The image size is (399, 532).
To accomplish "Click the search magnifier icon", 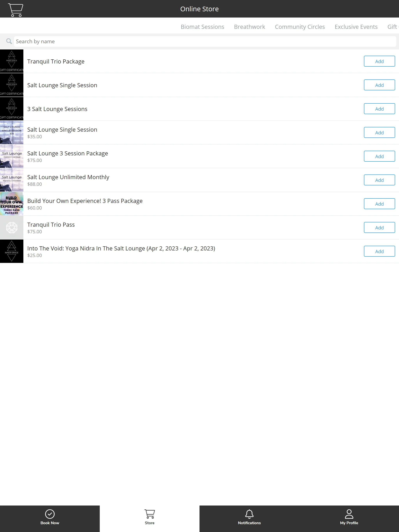I will [x=8, y=41].
